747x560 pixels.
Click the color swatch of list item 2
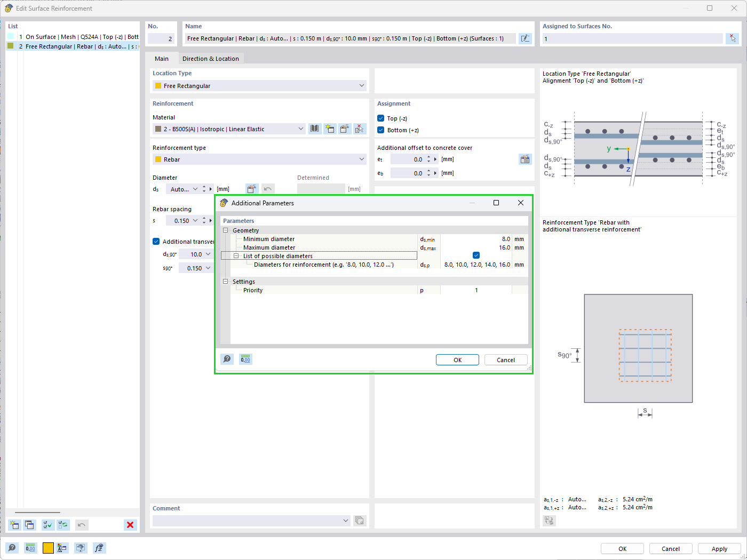click(x=11, y=46)
